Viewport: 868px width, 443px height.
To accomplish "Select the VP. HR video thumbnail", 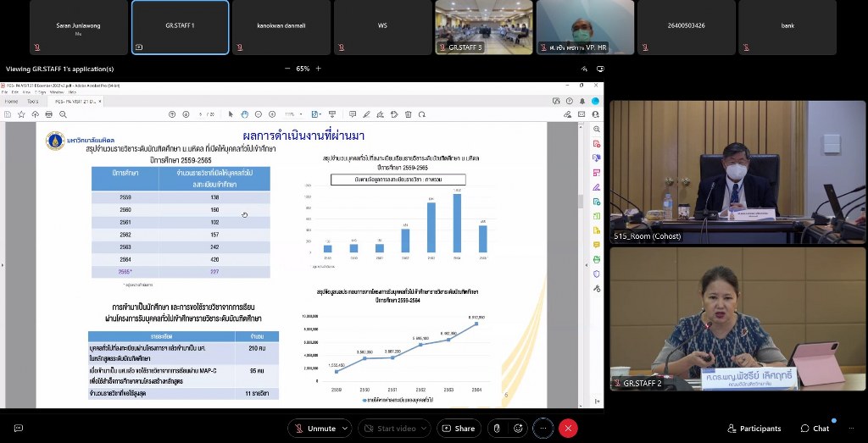I will pyautogui.click(x=585, y=27).
